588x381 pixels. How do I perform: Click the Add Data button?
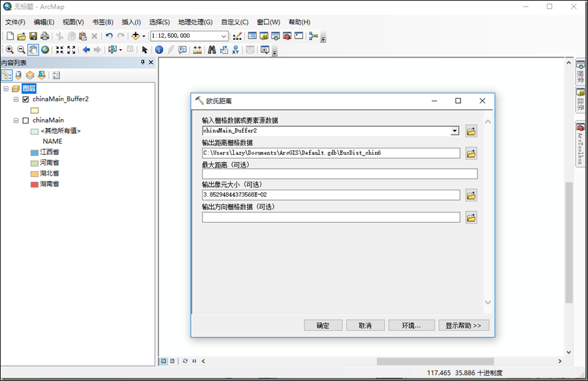click(135, 35)
